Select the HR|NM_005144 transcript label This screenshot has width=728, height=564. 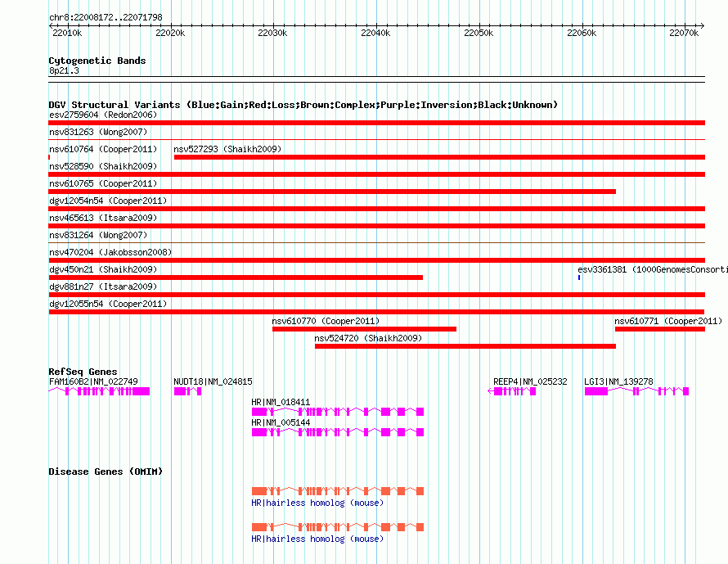point(281,422)
